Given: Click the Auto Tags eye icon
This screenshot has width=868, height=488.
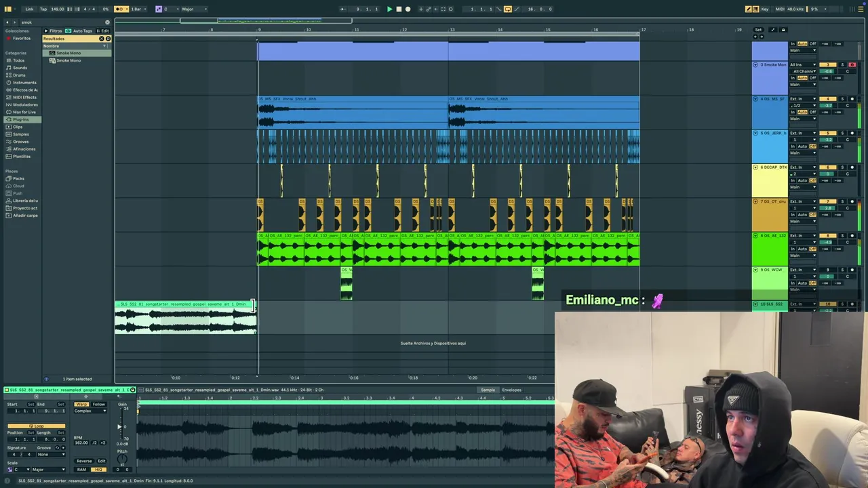Looking at the screenshot, I should click(68, 30).
